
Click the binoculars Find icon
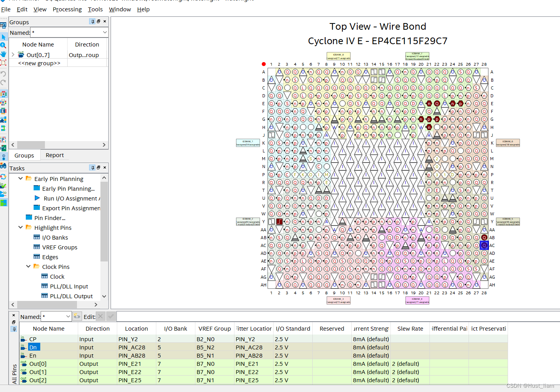(4, 166)
